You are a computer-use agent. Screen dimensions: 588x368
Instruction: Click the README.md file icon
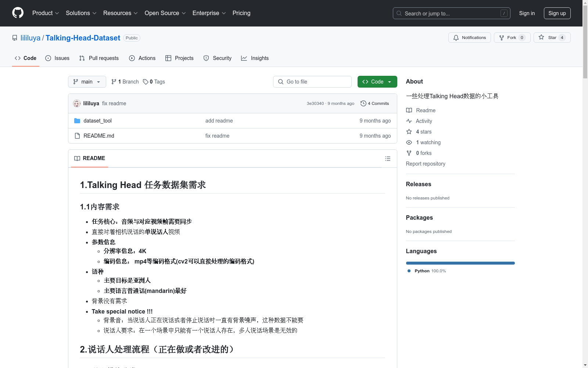(77, 136)
